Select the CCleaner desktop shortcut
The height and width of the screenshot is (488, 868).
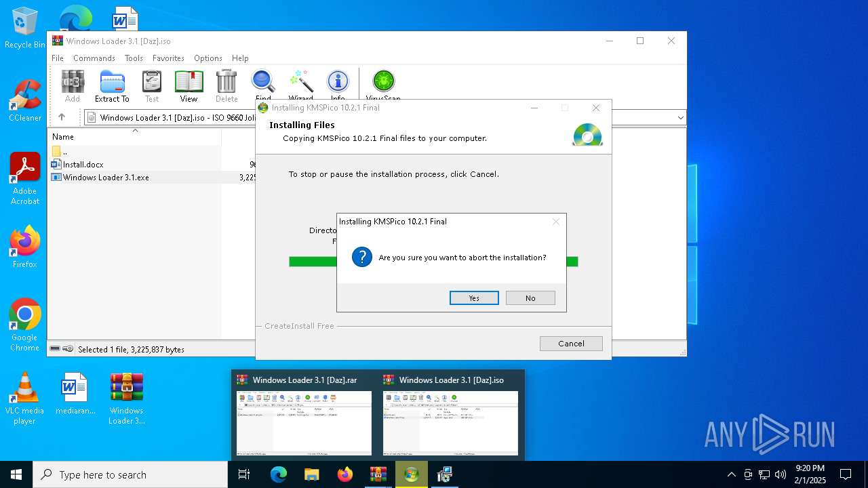24,101
